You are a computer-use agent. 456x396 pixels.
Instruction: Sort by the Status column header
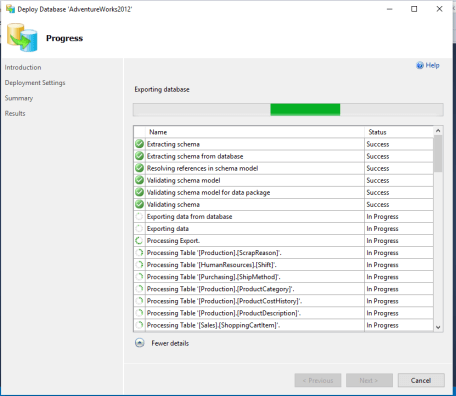(399, 132)
